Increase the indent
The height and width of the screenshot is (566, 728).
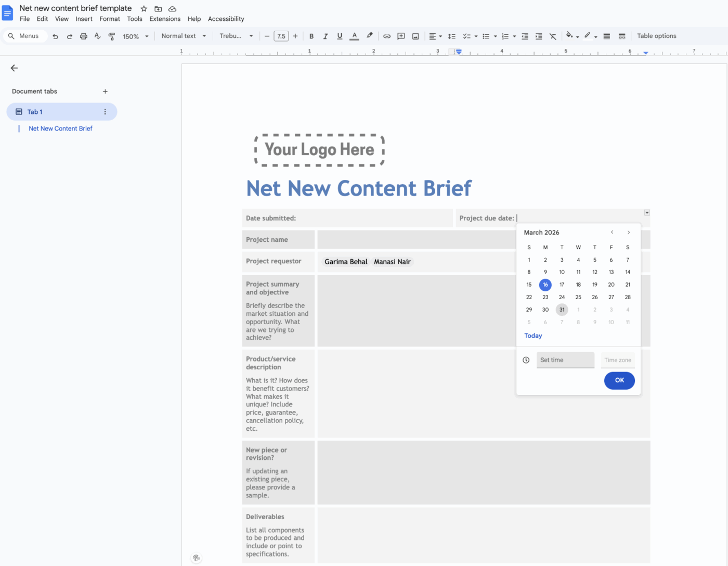pyautogui.click(x=539, y=36)
